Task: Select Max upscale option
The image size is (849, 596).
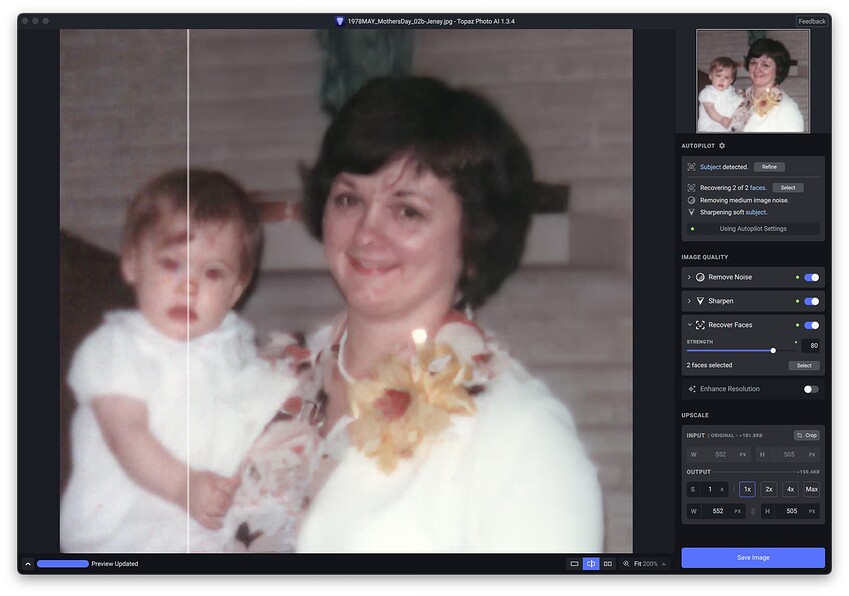Action: 811,489
